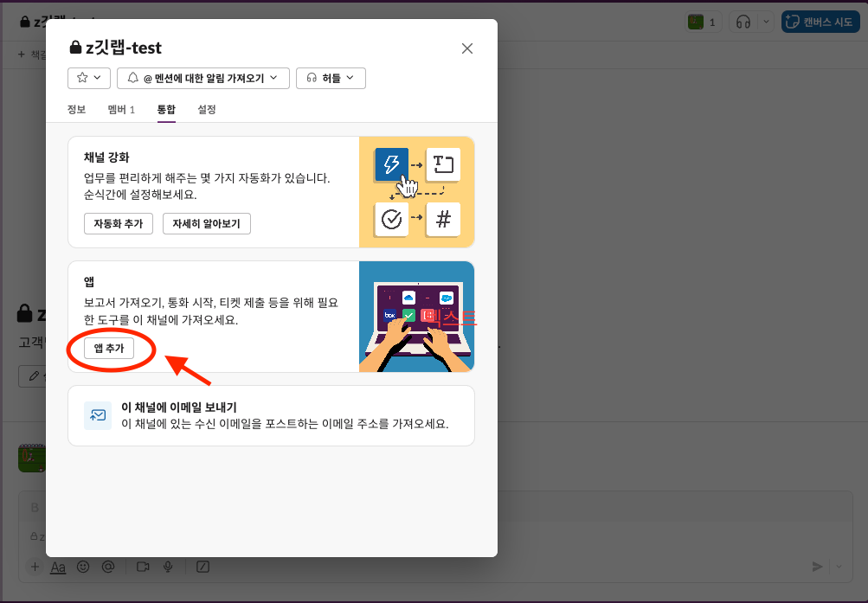Open the @ 멘션에 대한 알림 가져오기 dropdown
The image size is (868, 603).
coord(203,78)
